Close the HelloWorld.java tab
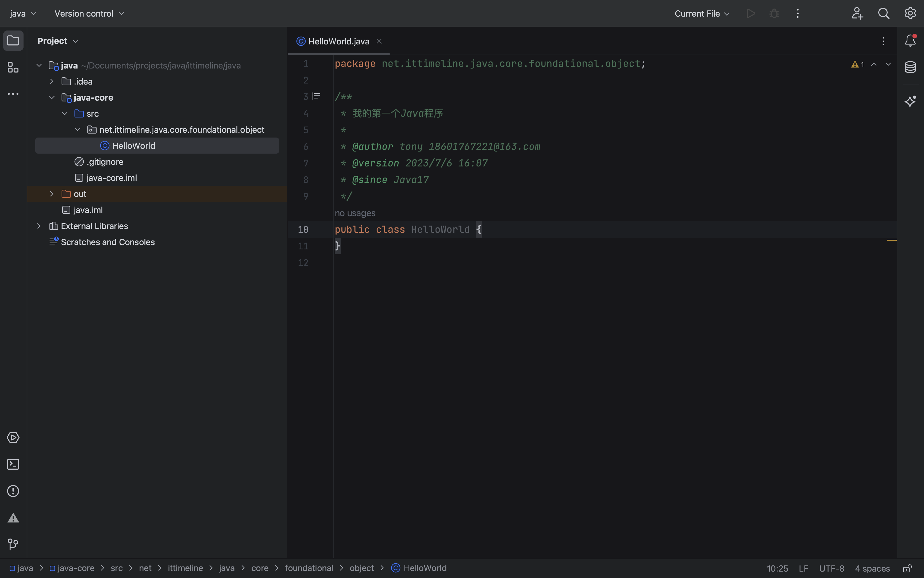This screenshot has width=924, height=578. tap(379, 41)
